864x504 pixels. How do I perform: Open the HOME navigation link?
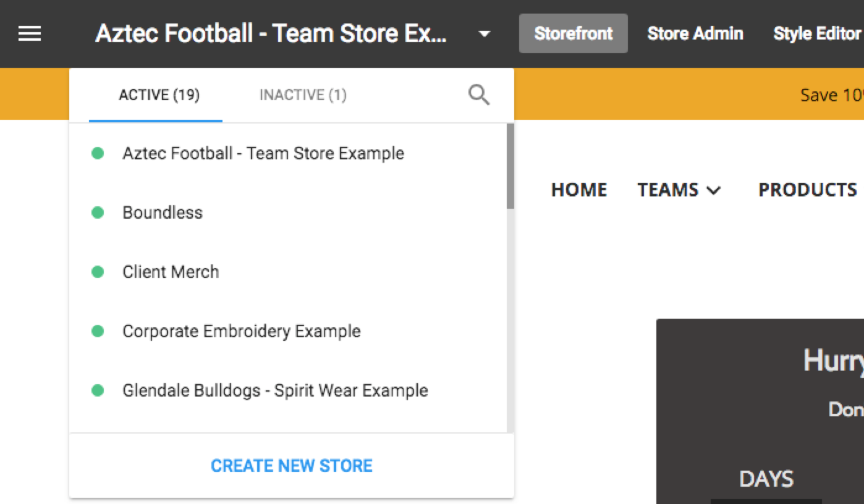point(578,190)
